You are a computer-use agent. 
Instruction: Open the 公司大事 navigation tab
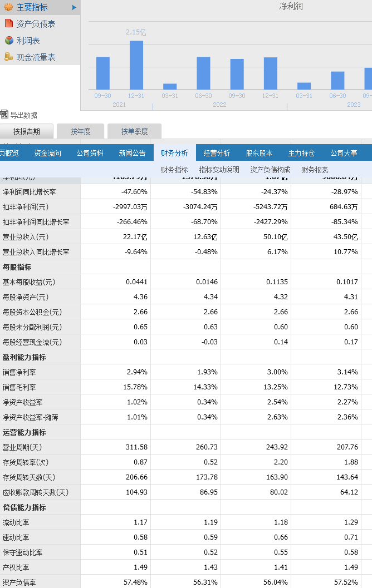(x=344, y=153)
